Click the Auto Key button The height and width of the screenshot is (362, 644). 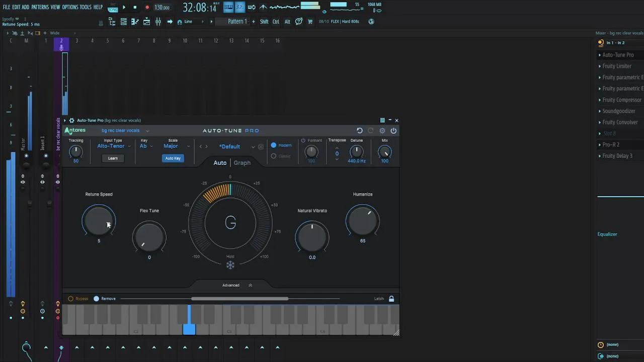point(173,158)
